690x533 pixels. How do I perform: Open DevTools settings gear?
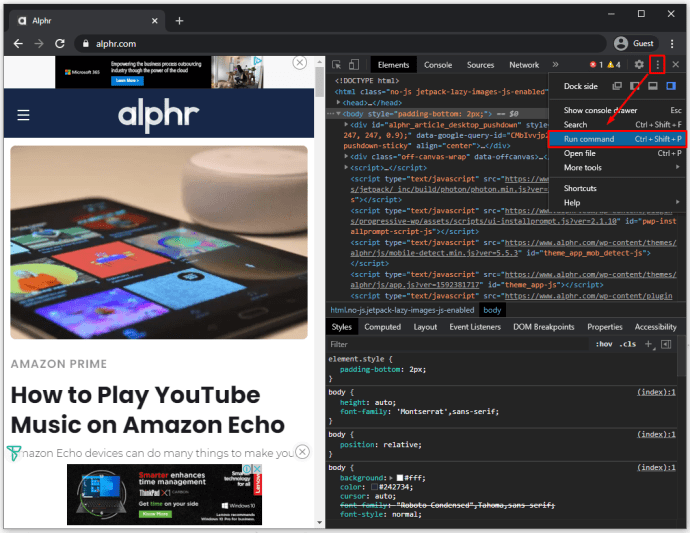click(x=639, y=65)
